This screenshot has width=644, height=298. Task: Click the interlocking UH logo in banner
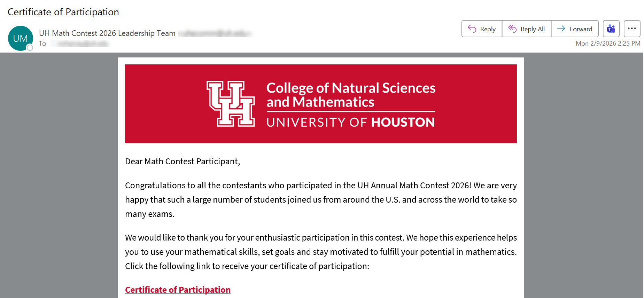pos(231,104)
